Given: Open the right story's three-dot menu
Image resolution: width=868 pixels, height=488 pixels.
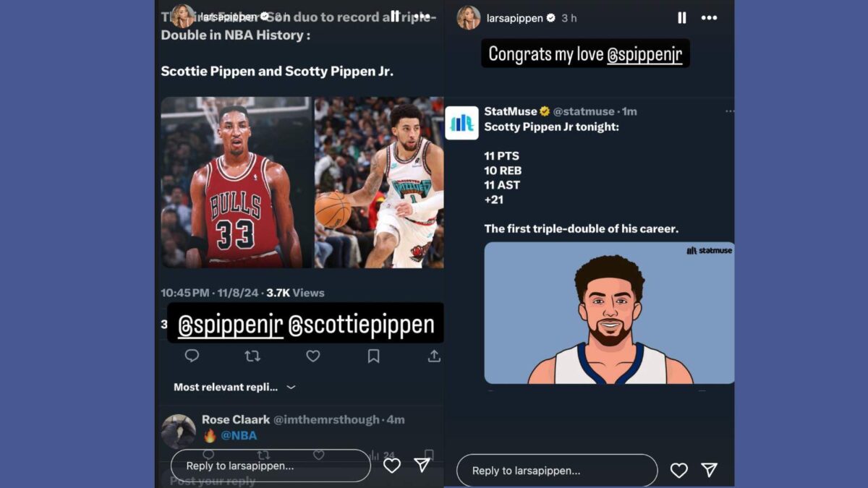Looking at the screenshot, I should point(709,17).
